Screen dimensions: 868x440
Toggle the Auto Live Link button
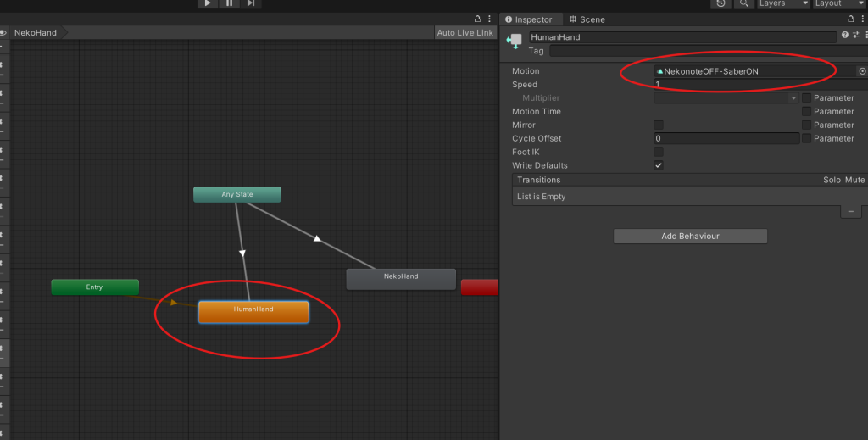pos(465,33)
